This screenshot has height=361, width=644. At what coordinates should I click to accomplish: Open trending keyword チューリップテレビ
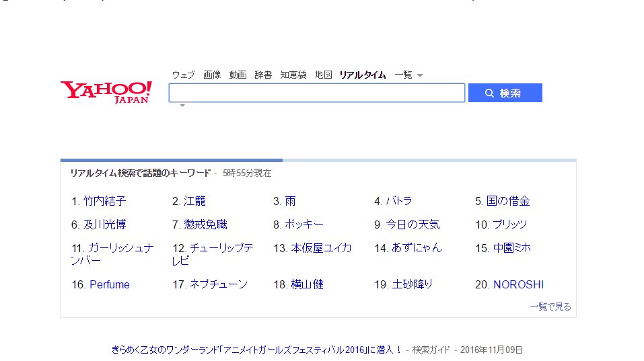pos(213,254)
